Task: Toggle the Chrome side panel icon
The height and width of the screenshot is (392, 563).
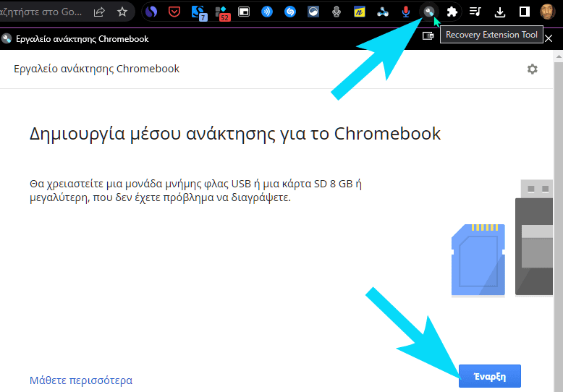Action: pyautogui.click(x=524, y=12)
